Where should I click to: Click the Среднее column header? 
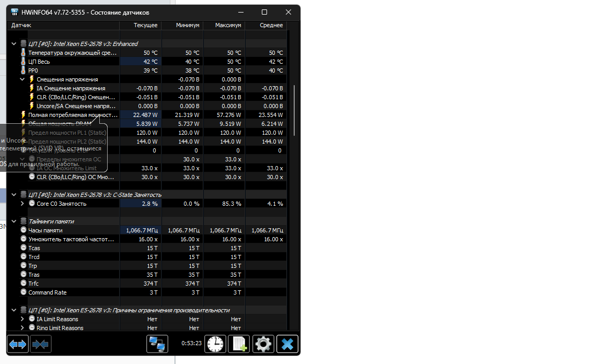[266, 25]
